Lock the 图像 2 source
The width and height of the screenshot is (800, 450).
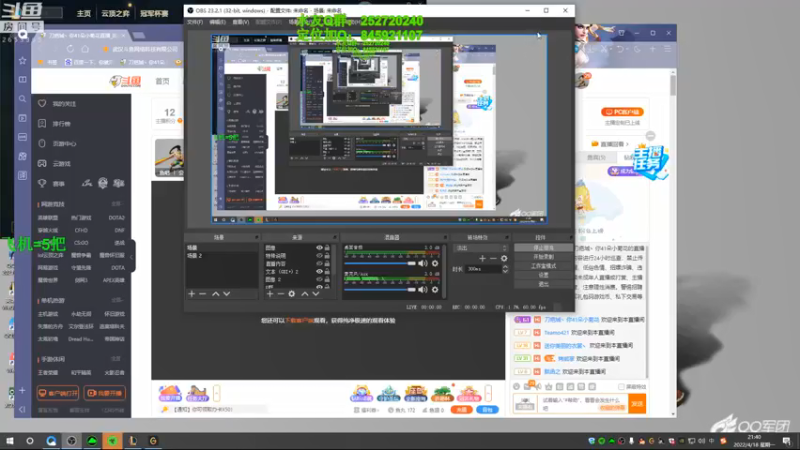(x=327, y=280)
